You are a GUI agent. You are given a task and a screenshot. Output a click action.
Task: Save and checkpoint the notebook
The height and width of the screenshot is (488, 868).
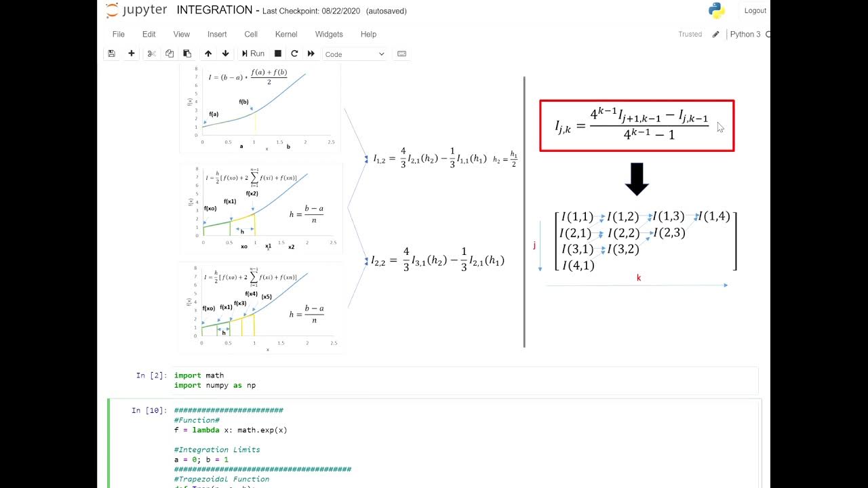112,54
